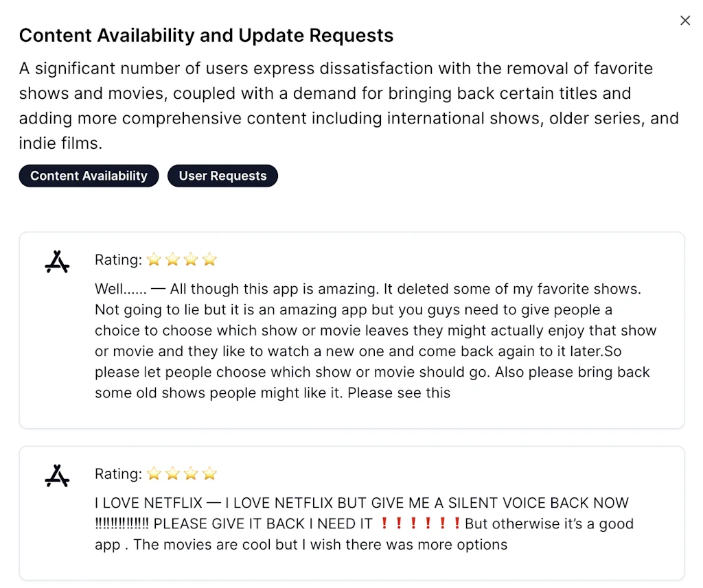Click the App Store icon on the first review
This screenshot has width=703, height=588.
[x=57, y=261]
